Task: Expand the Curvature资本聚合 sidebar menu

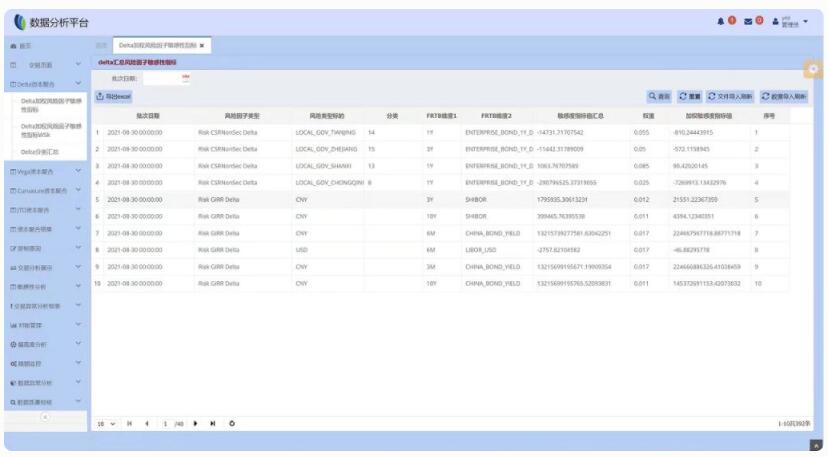Action: (x=43, y=190)
